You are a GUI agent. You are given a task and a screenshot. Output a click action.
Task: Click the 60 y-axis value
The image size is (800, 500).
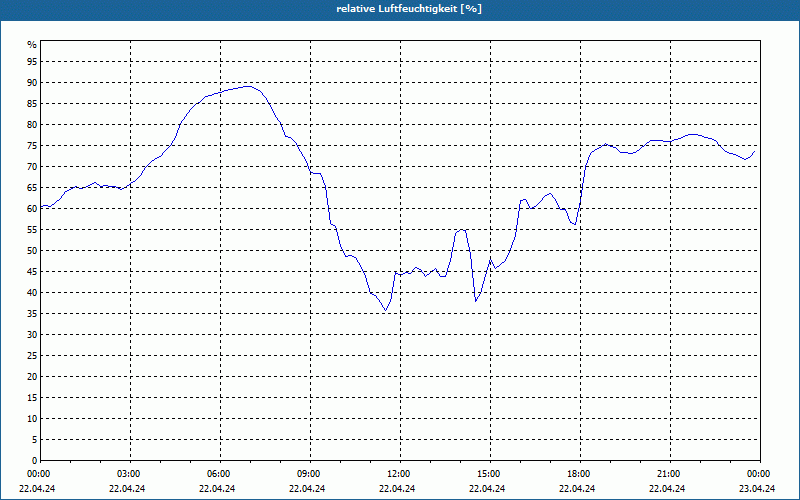32,209
